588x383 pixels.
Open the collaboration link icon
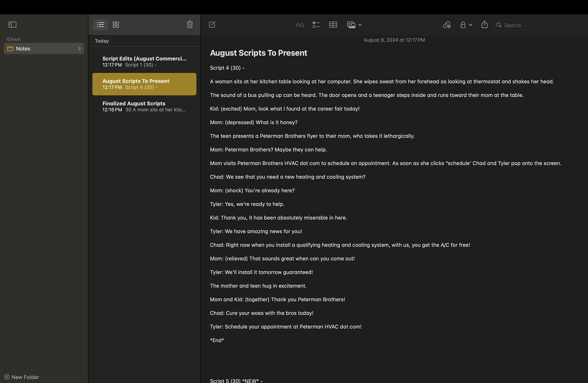447,25
